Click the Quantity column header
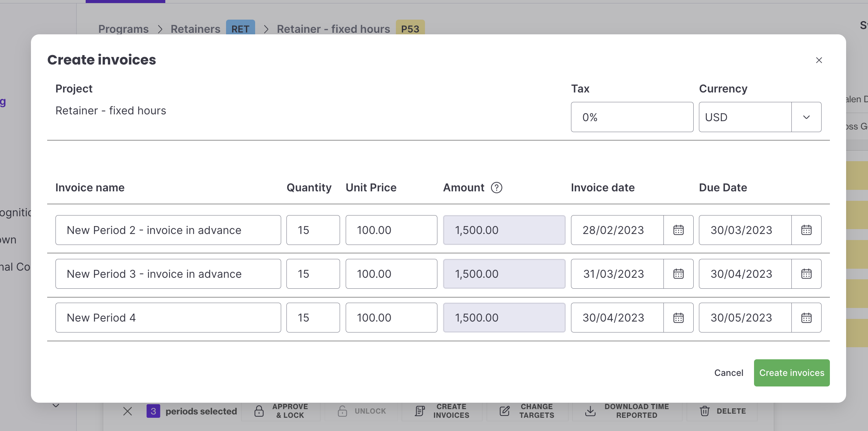Viewport: 868px width, 431px height. coord(309,188)
